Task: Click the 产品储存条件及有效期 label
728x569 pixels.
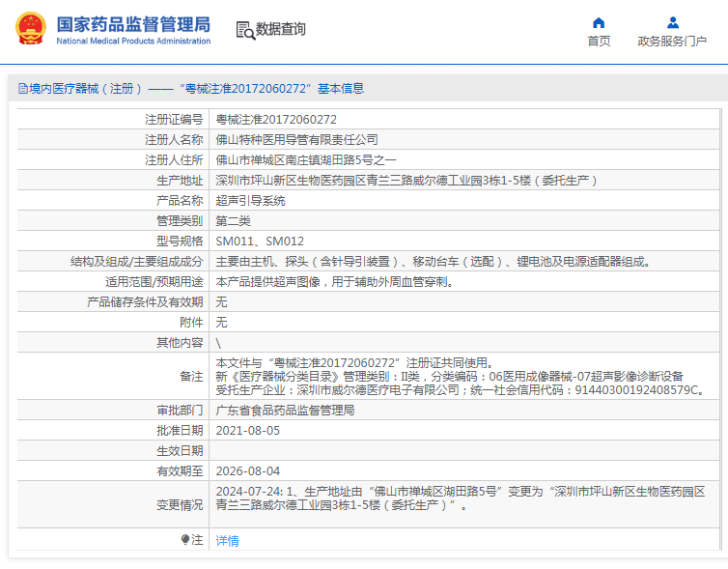Action: [145, 302]
